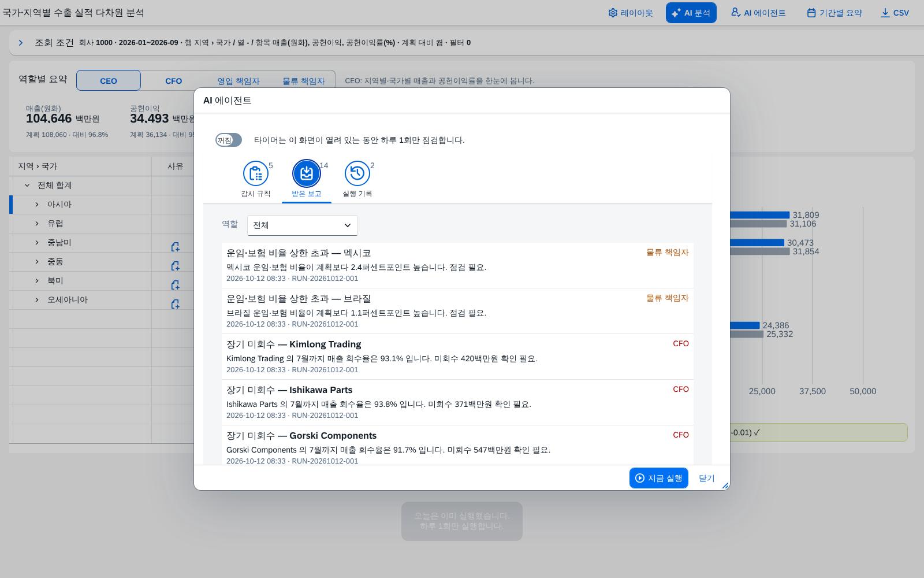Expand the 오세아니아 region row
This screenshot has height=578, width=924.
(37, 300)
